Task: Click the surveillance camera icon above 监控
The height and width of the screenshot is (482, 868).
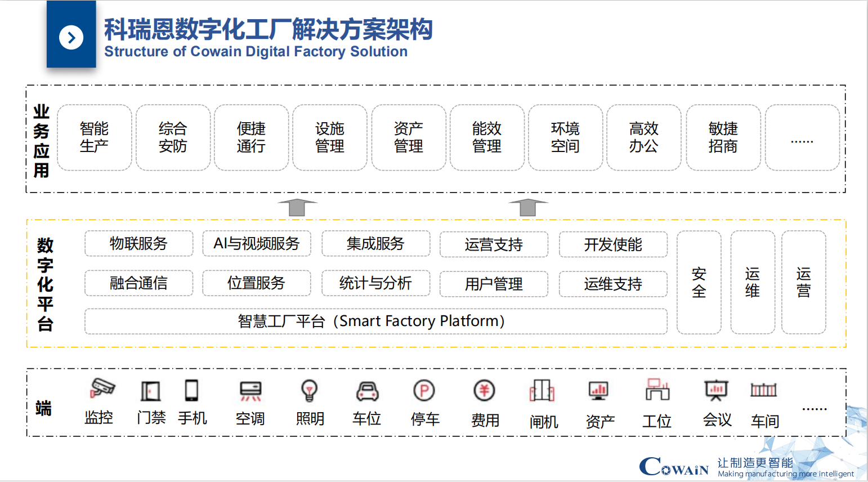Action: point(102,388)
